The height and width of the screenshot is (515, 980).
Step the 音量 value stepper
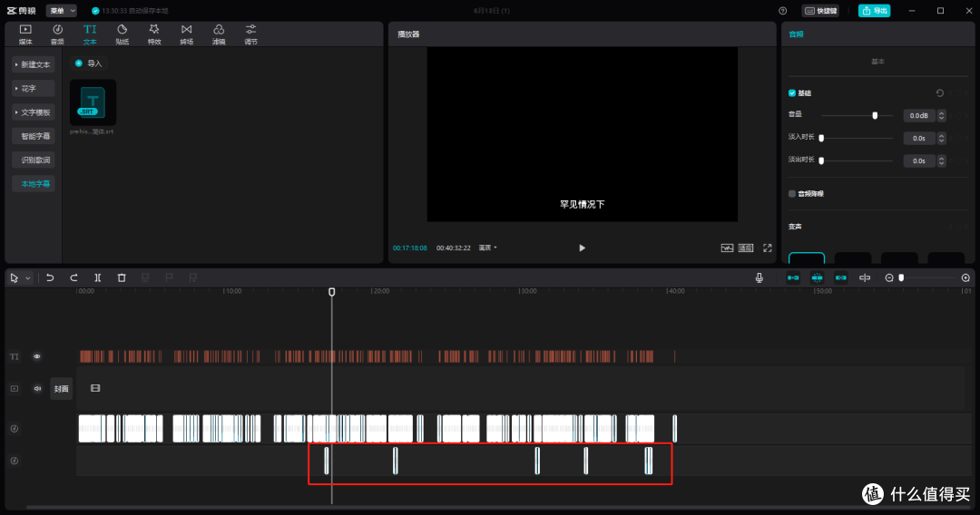pos(941,115)
